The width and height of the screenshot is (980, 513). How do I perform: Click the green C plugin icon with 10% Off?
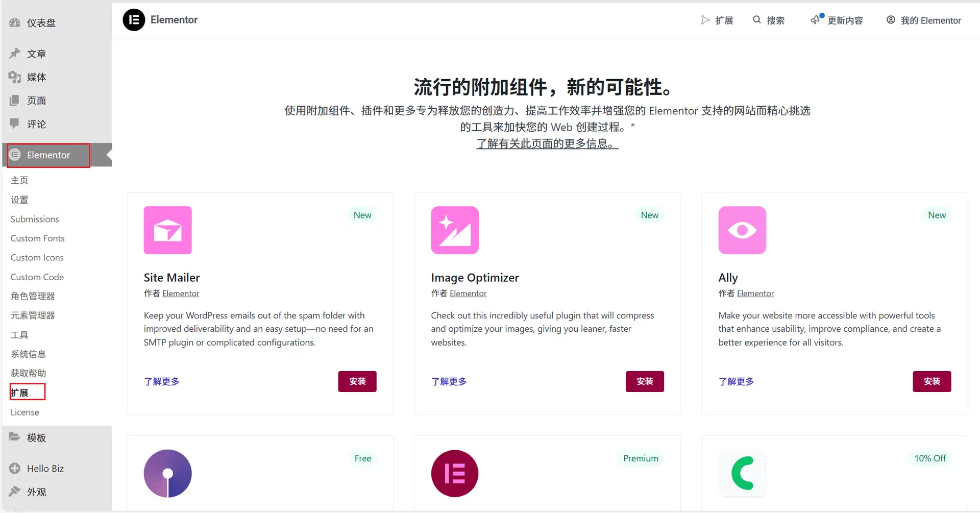[x=742, y=473]
